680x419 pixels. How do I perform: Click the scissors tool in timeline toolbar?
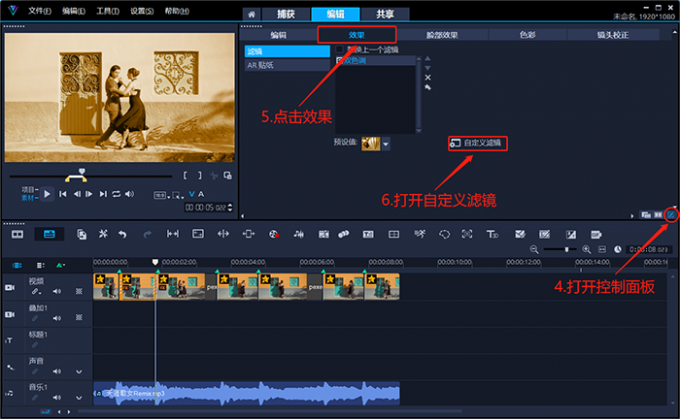point(102,234)
